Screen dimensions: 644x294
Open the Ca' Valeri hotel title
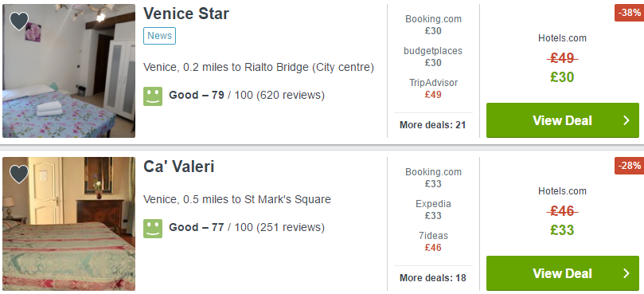pyautogui.click(x=178, y=167)
